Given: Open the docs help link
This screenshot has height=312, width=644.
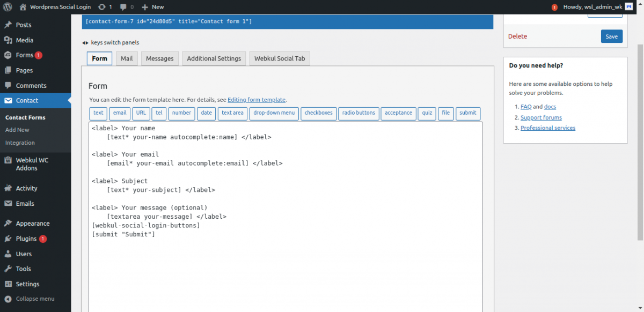Looking at the screenshot, I should point(550,107).
